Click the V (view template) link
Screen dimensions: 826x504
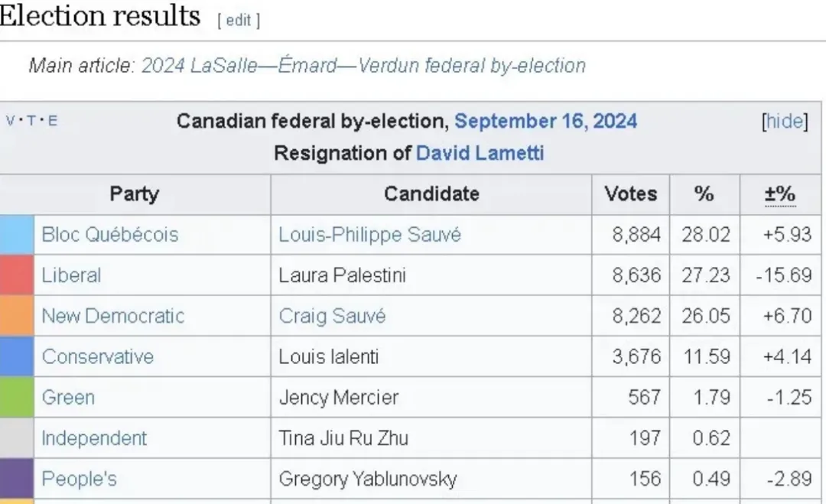point(10,121)
